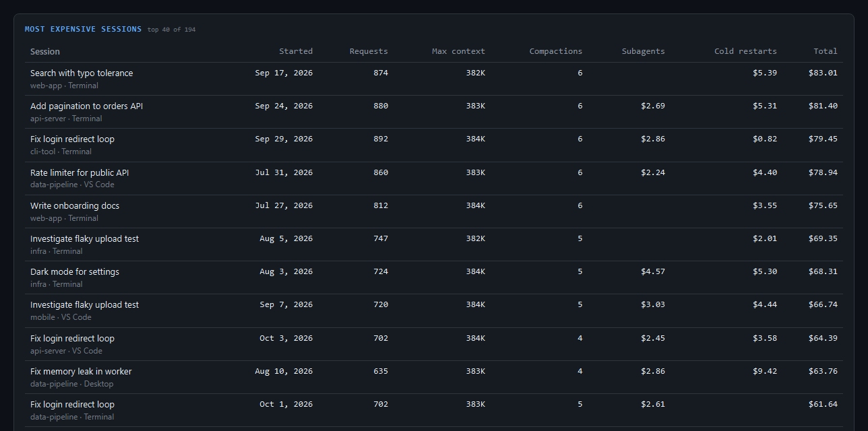Viewport: 868px width, 431px height.
Task: Click the $2.69 subagents value
Action: (x=653, y=106)
